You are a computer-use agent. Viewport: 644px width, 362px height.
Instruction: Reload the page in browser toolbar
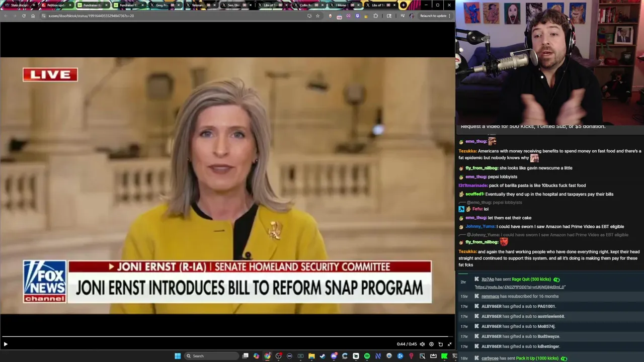24,16
